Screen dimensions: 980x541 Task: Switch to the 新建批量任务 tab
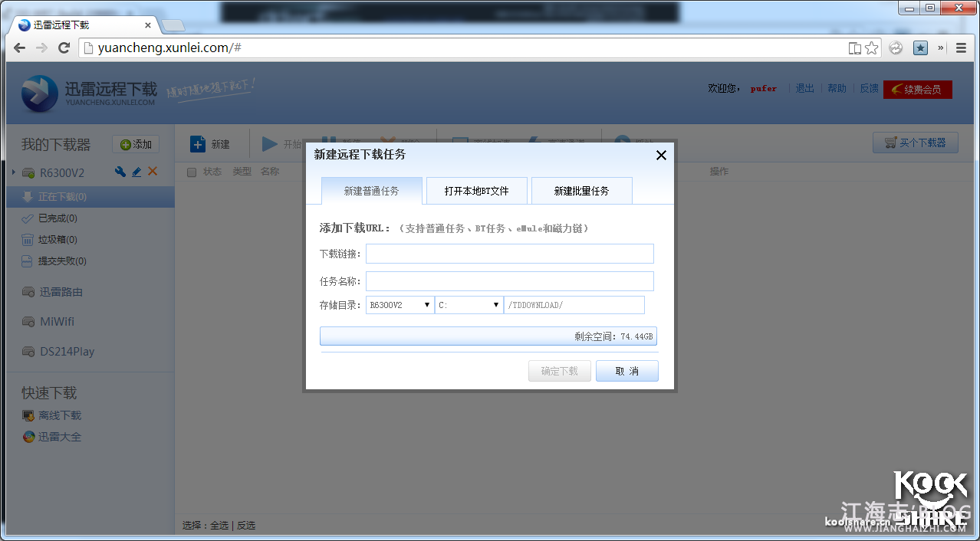(x=581, y=191)
